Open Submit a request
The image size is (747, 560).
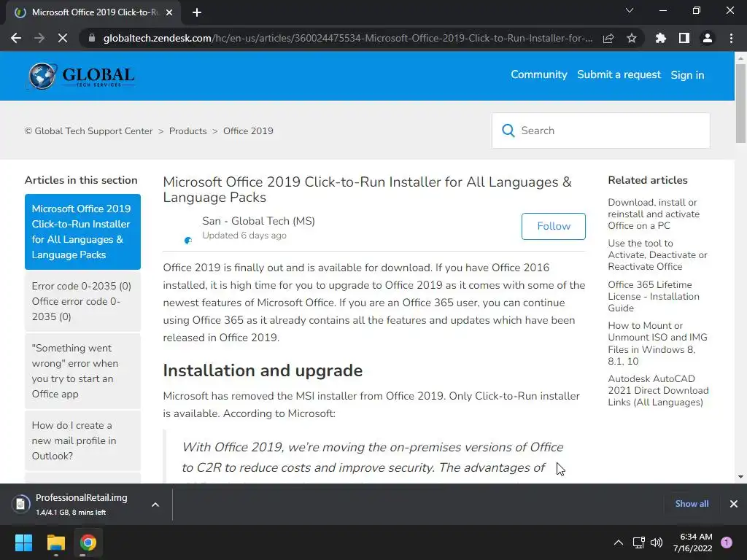point(619,75)
